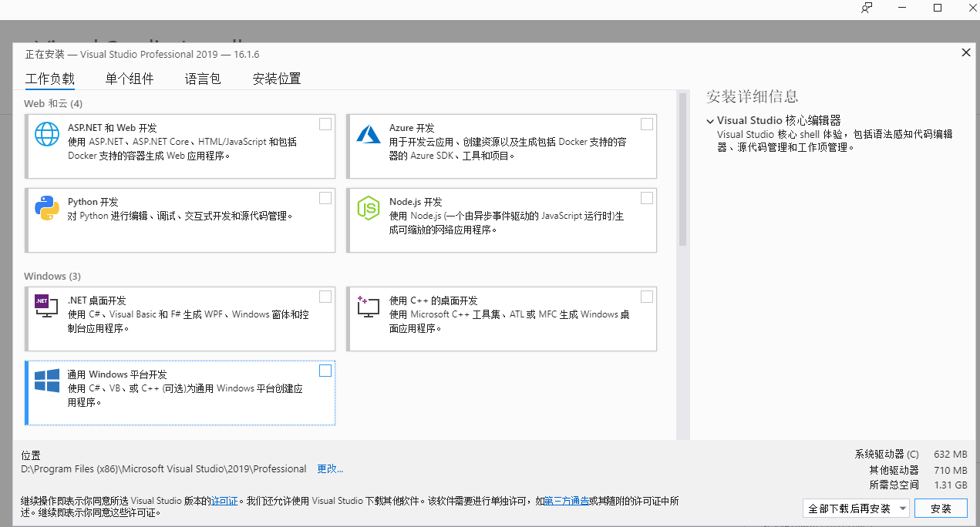Open the 全部下载后再安装 dropdown
Viewport: 980px width, 527px height.
856,509
